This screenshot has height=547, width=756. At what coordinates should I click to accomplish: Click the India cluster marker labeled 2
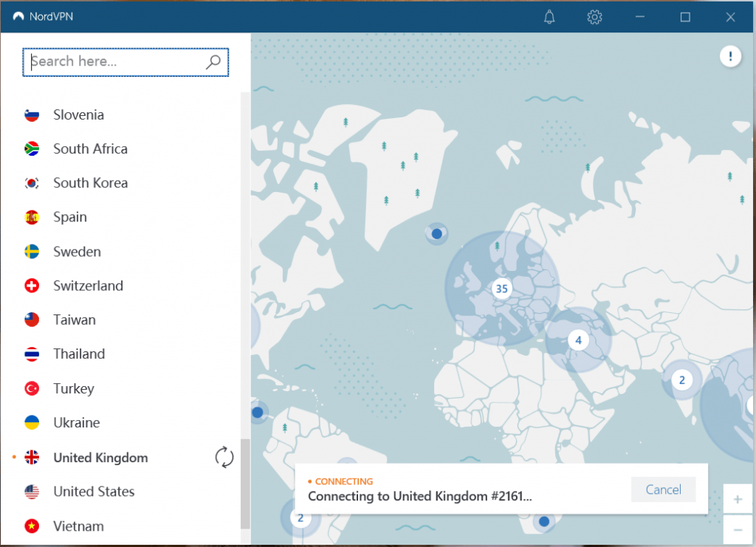point(681,380)
